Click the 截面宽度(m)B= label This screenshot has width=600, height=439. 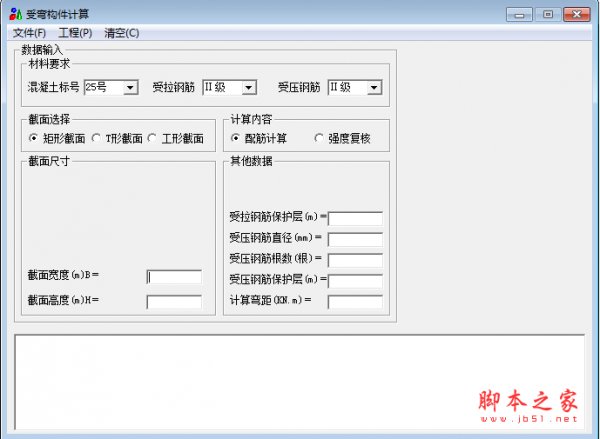point(63,275)
